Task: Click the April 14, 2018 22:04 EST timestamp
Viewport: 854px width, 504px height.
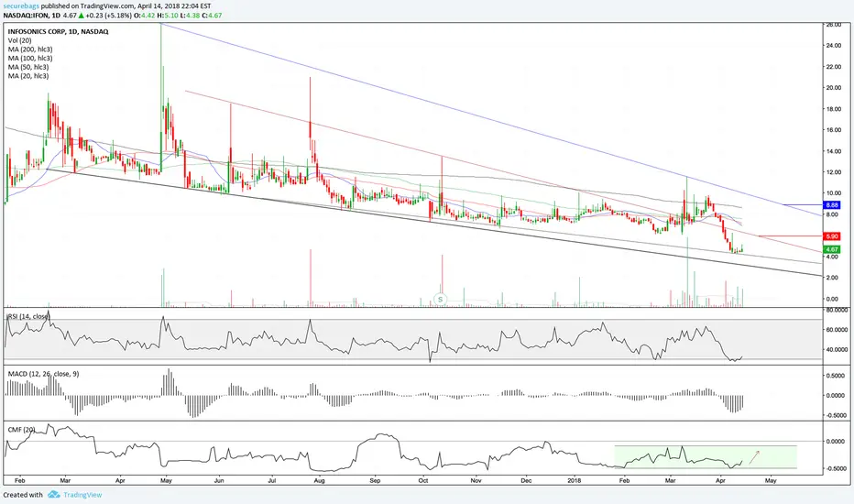Action: pyautogui.click(x=174, y=6)
